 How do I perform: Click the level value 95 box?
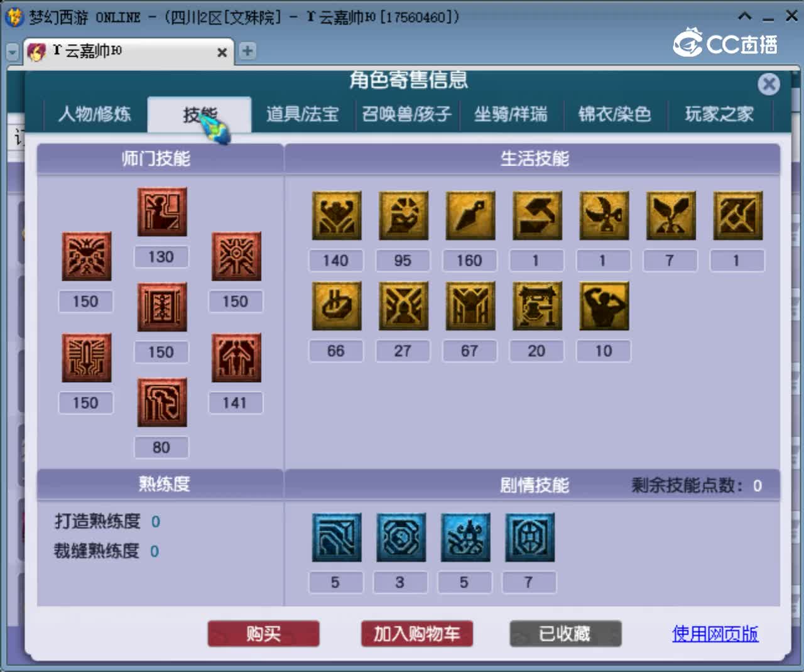tap(403, 261)
